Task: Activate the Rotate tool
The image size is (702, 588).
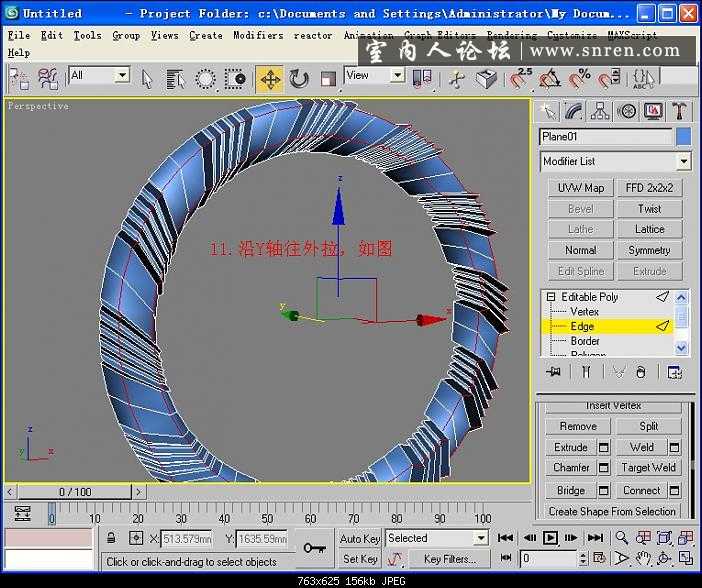Action: [299, 79]
